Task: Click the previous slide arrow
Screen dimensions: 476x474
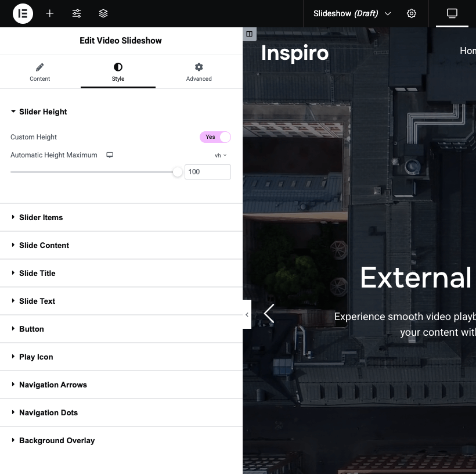Action: (x=269, y=314)
